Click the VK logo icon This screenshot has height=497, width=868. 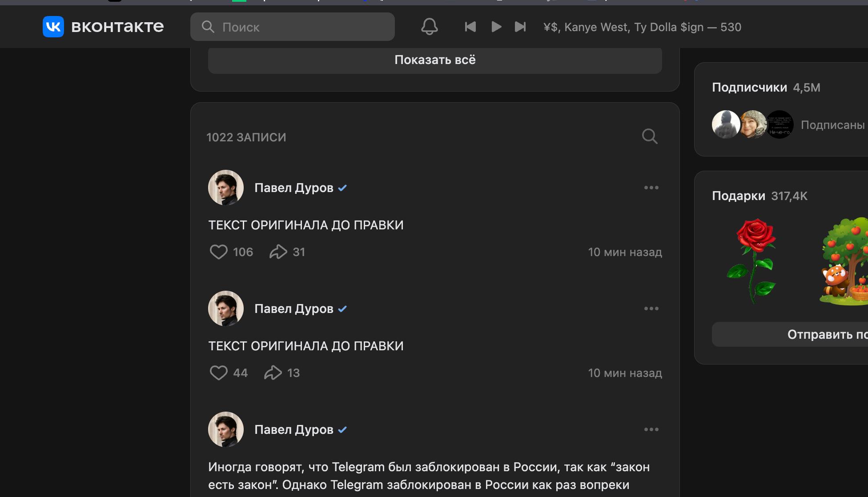(53, 27)
